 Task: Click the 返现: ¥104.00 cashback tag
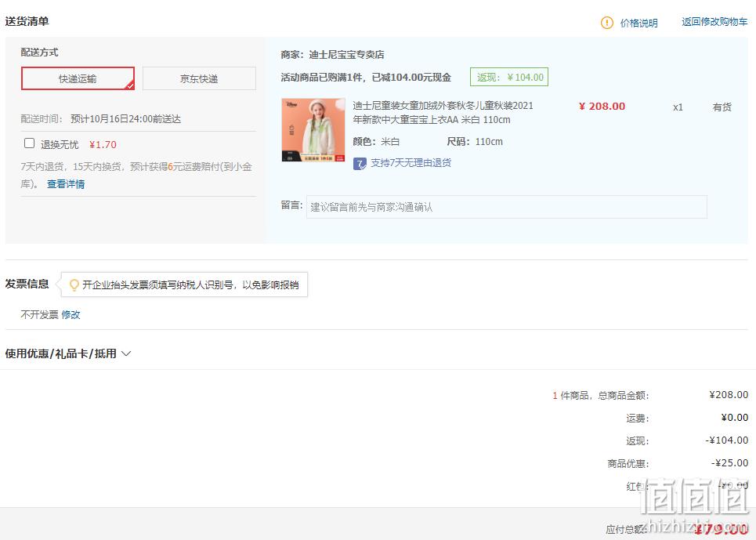(509, 77)
